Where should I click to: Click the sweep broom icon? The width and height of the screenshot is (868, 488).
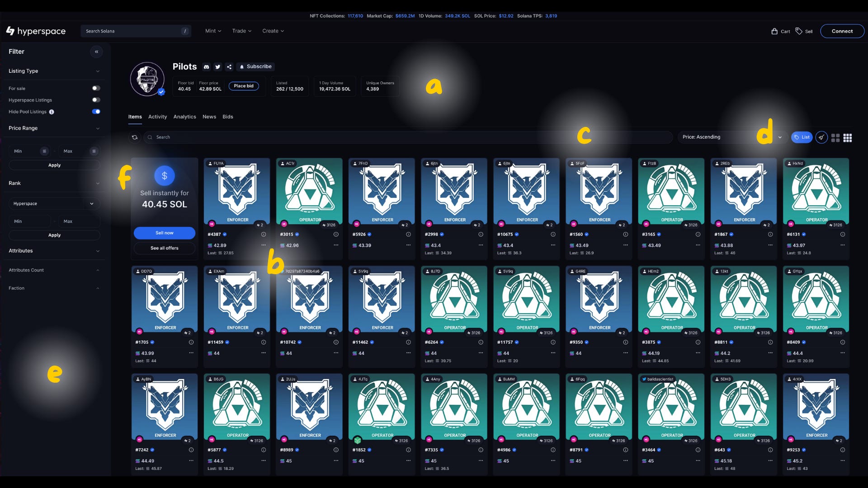[821, 137]
